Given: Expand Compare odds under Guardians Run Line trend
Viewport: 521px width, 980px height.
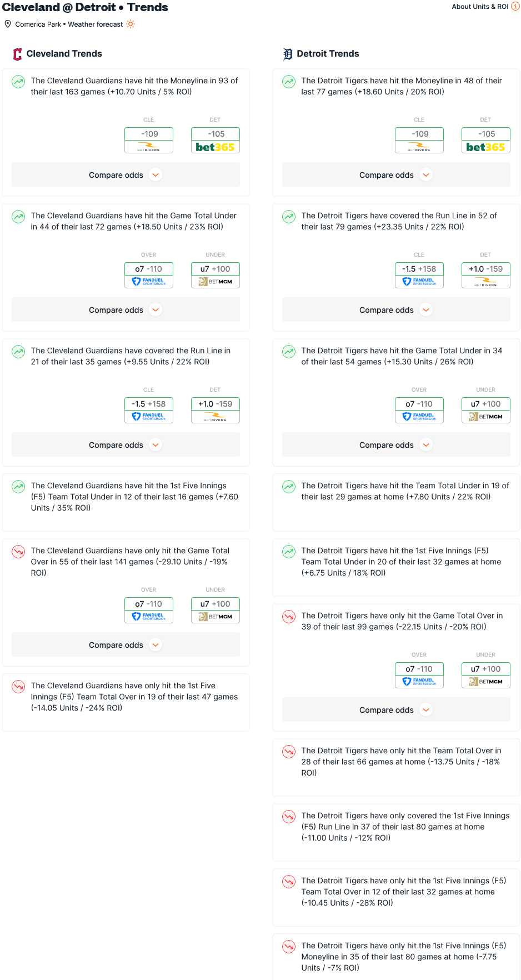Looking at the screenshot, I should tap(126, 444).
